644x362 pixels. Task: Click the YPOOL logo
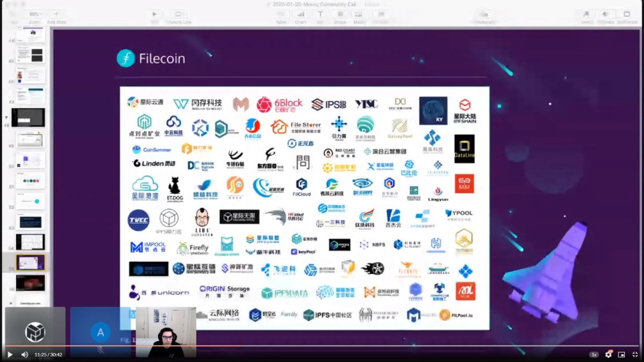pos(459,215)
